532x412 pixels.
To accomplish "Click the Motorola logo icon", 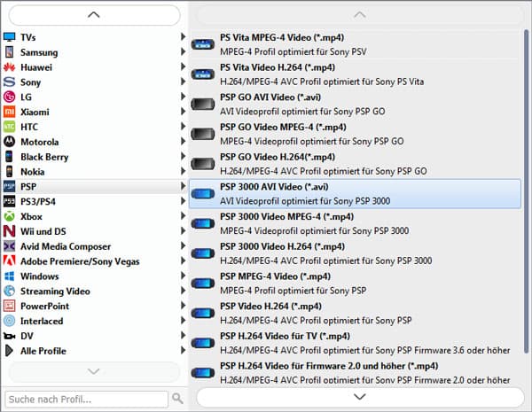I will 9,142.
